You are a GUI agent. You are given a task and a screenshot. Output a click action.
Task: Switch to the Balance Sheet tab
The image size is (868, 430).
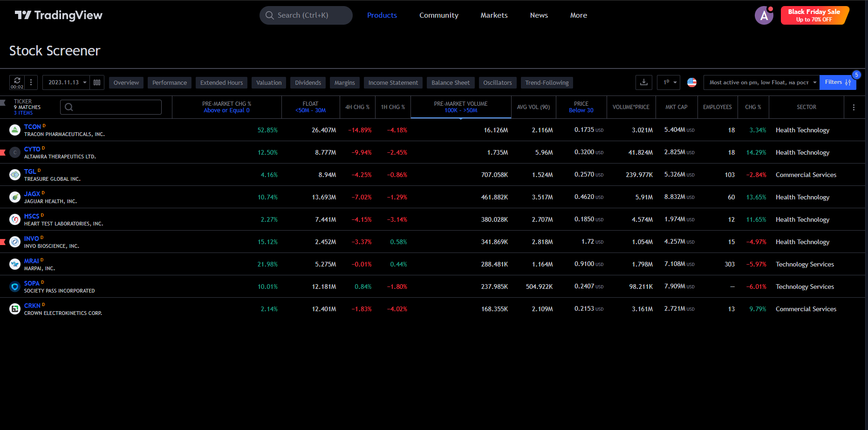[451, 82]
